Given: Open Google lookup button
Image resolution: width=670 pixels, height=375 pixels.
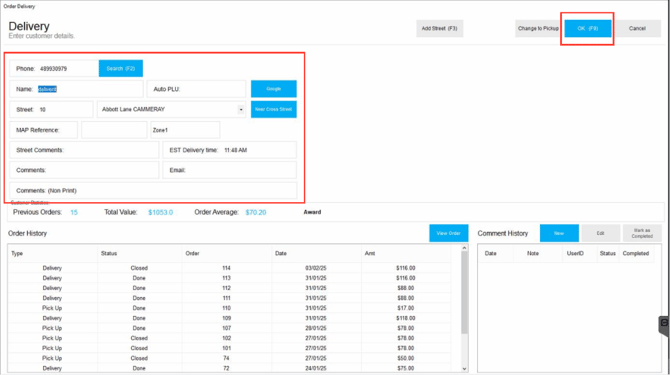Looking at the screenshot, I should tap(273, 89).
